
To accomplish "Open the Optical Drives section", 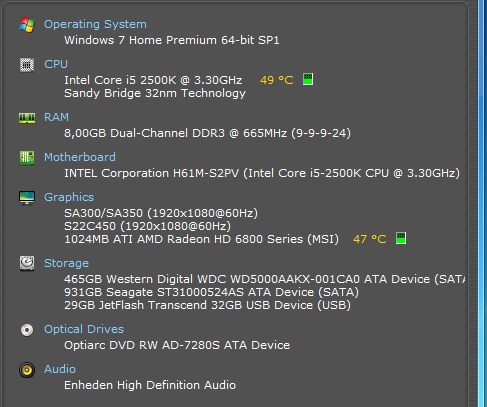I will [84, 329].
